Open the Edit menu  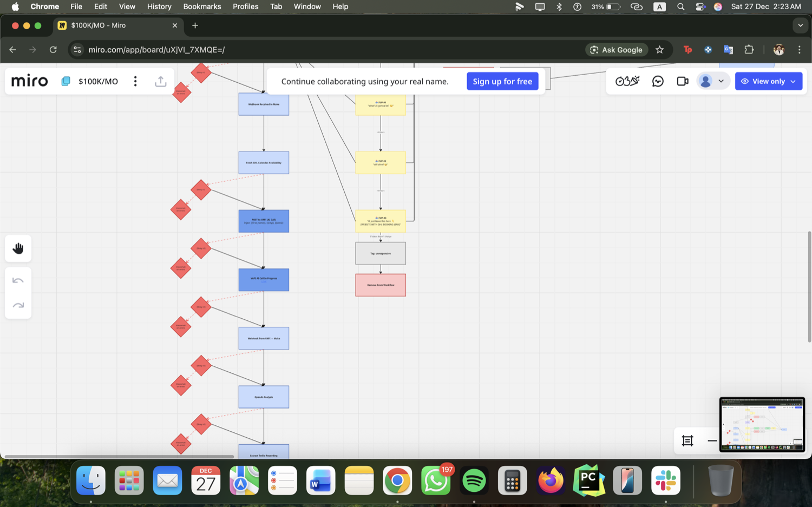pos(101,6)
